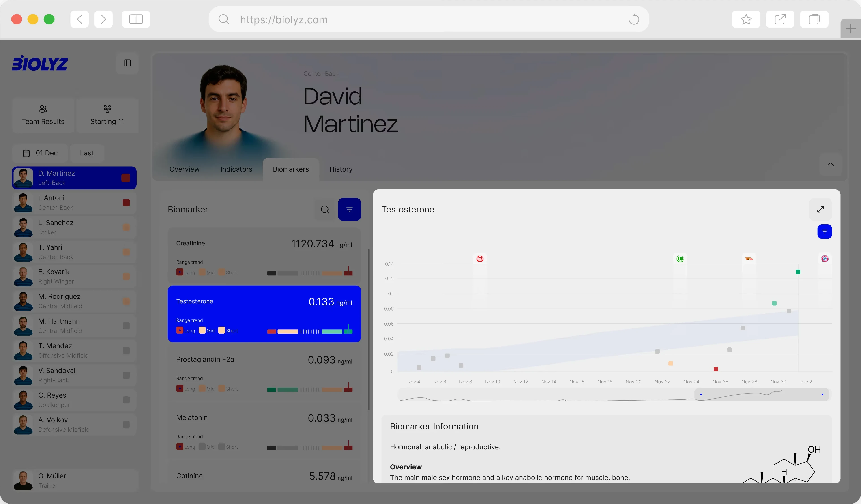This screenshot has width=861, height=504.
Task: Select player T. Yahri
Action: coord(74,252)
